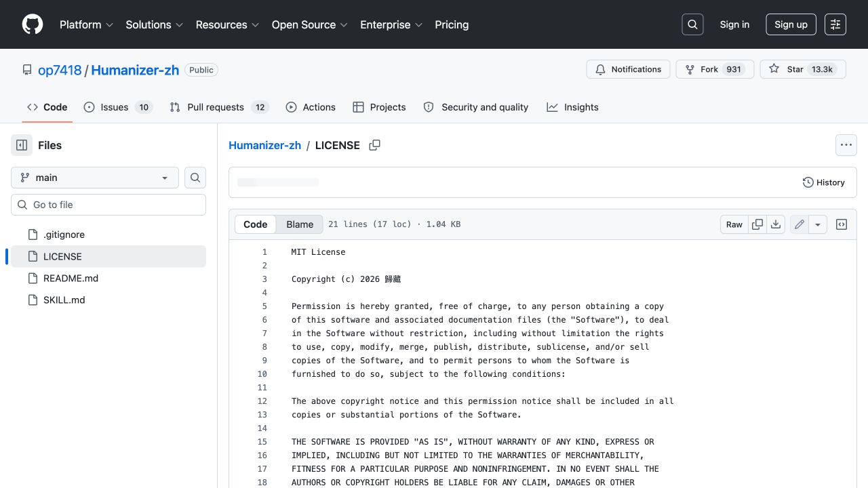Image resolution: width=868 pixels, height=488 pixels.
Task: Open the Humanizer-zh repository title link
Action: (135, 70)
